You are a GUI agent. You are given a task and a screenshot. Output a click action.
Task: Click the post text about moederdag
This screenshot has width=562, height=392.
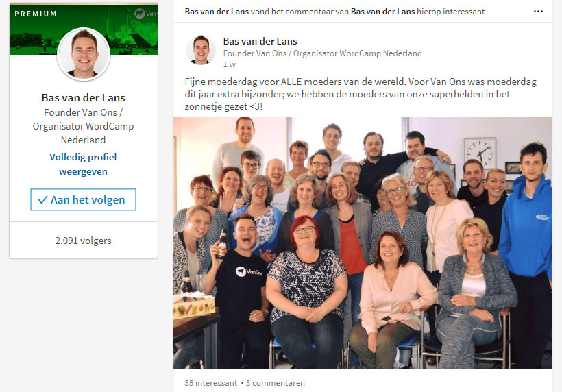point(361,95)
